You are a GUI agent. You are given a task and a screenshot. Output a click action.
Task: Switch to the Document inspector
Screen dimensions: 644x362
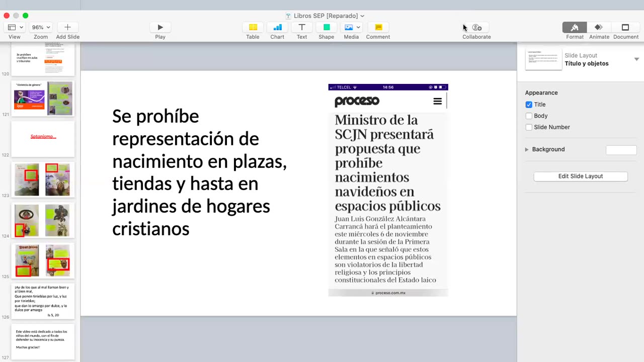[625, 27]
